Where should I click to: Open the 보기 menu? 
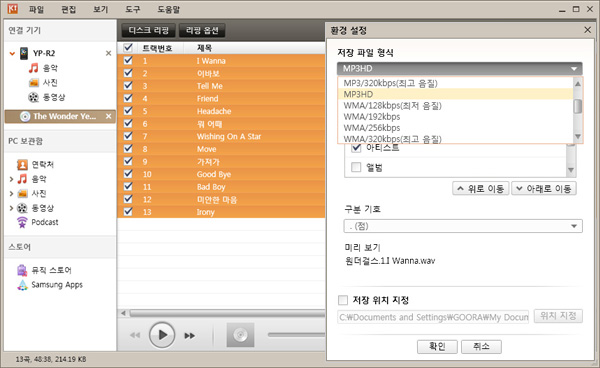pyautogui.click(x=101, y=9)
